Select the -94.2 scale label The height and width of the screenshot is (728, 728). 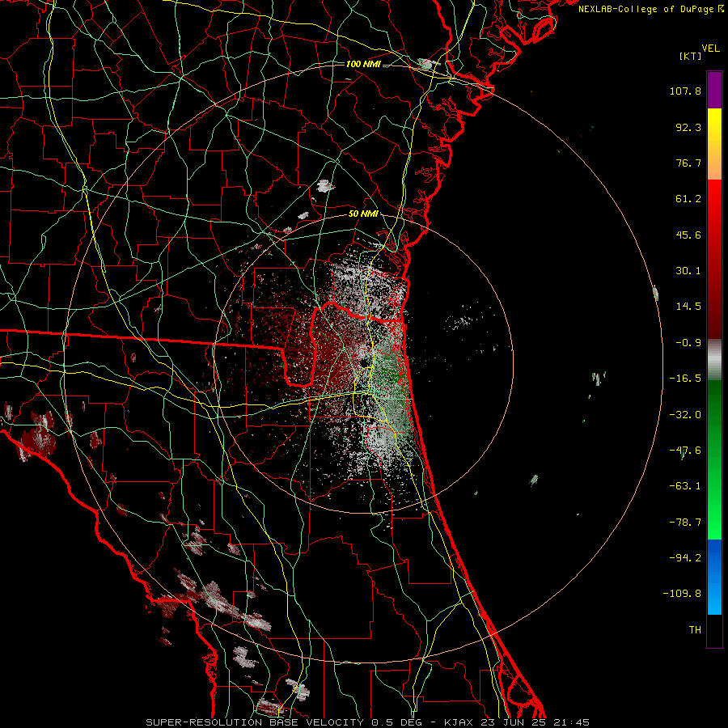[685, 557]
